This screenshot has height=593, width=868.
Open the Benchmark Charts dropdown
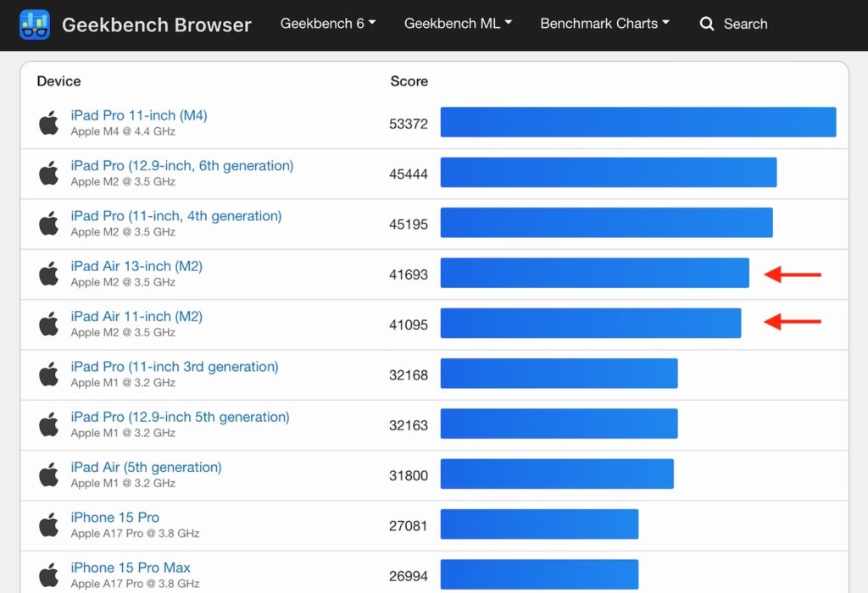(x=604, y=23)
